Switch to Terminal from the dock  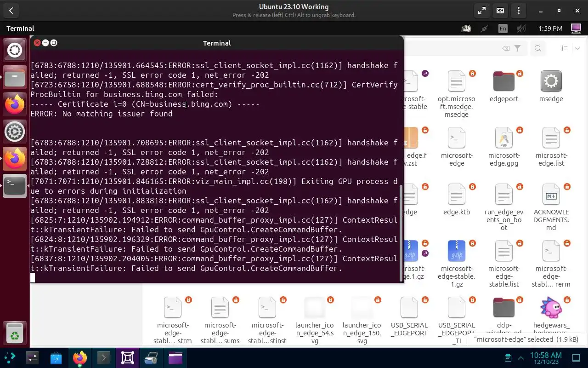(x=15, y=185)
